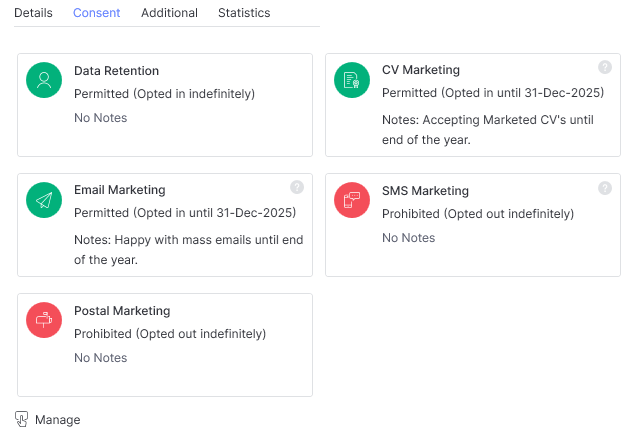The height and width of the screenshot is (438, 636).
Task: Click the CV Marketing notes text
Action: pyautogui.click(x=488, y=130)
